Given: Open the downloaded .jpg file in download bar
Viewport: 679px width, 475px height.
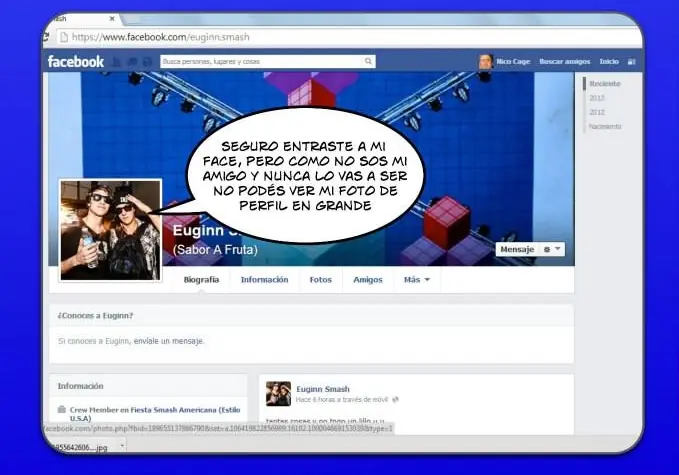Looking at the screenshot, I should tap(79, 447).
